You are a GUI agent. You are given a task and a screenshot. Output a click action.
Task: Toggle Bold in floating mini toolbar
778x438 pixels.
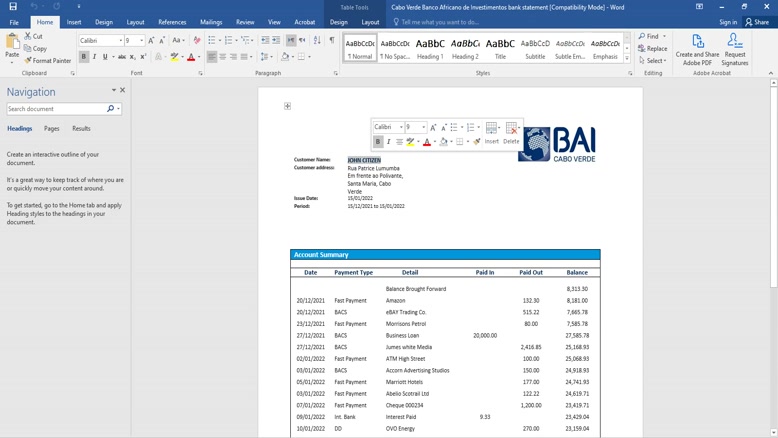pos(378,142)
